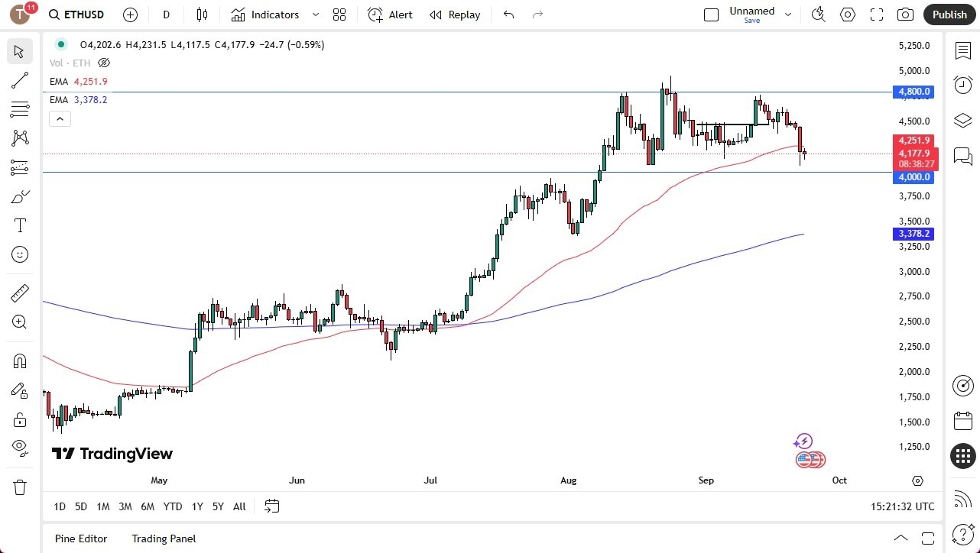Open the Unnamed layout dropdown
The width and height of the screenshot is (980, 553).
[x=787, y=15]
